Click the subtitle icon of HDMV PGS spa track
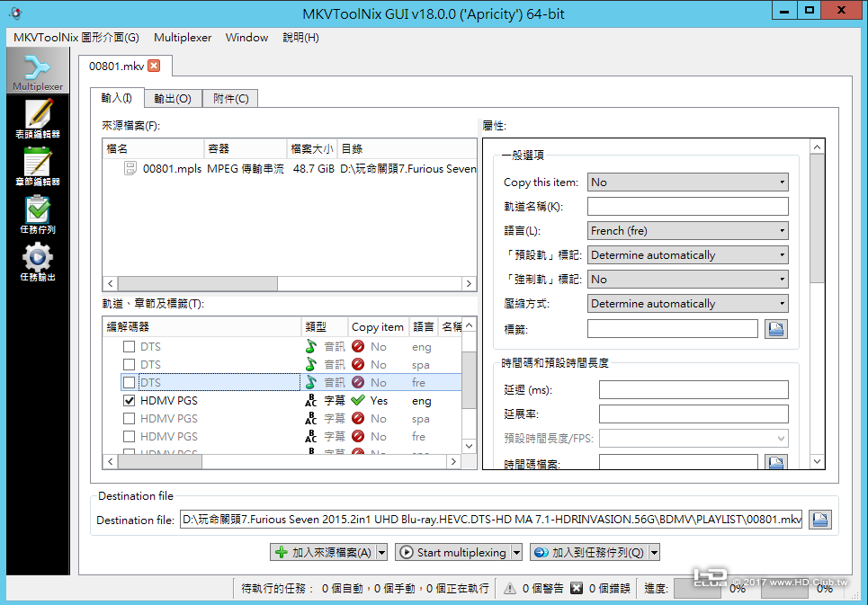Viewport: 868px width, 605px height. tap(311, 419)
